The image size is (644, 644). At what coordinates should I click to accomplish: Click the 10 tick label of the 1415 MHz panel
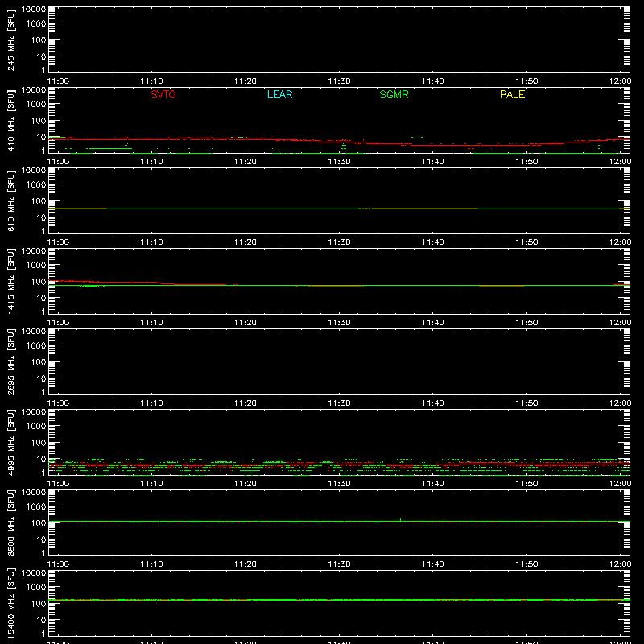click(41, 298)
